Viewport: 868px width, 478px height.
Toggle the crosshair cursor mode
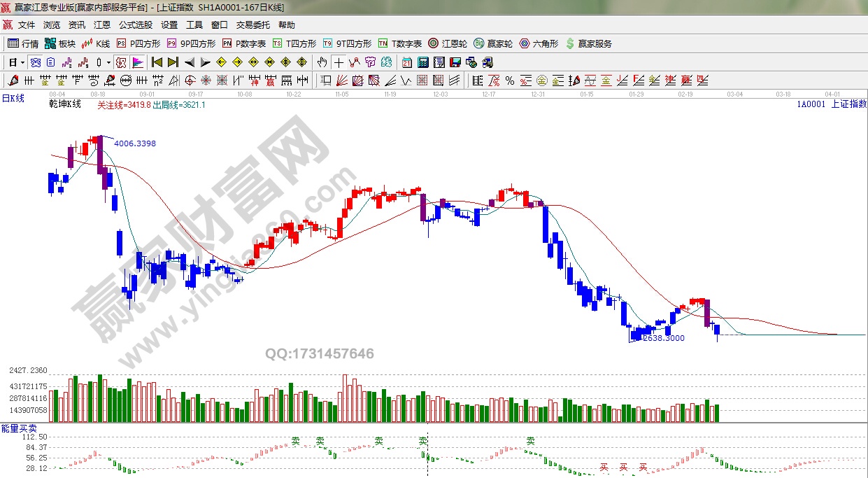click(x=339, y=62)
